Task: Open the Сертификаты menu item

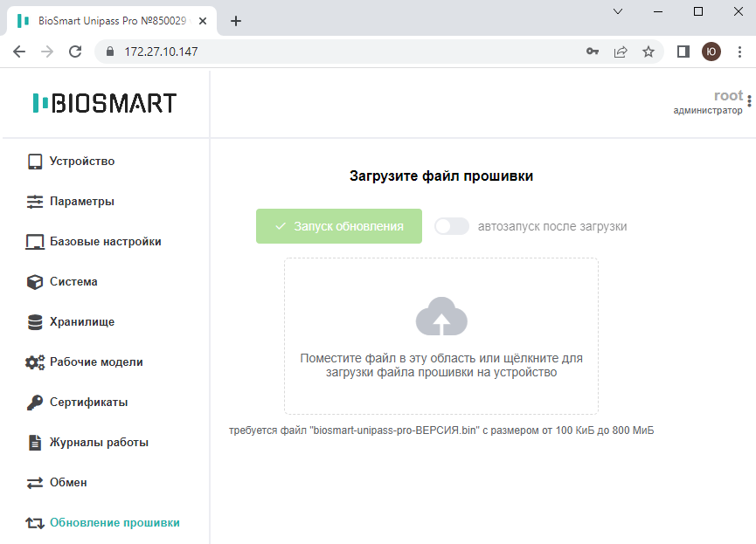Action: click(x=89, y=403)
